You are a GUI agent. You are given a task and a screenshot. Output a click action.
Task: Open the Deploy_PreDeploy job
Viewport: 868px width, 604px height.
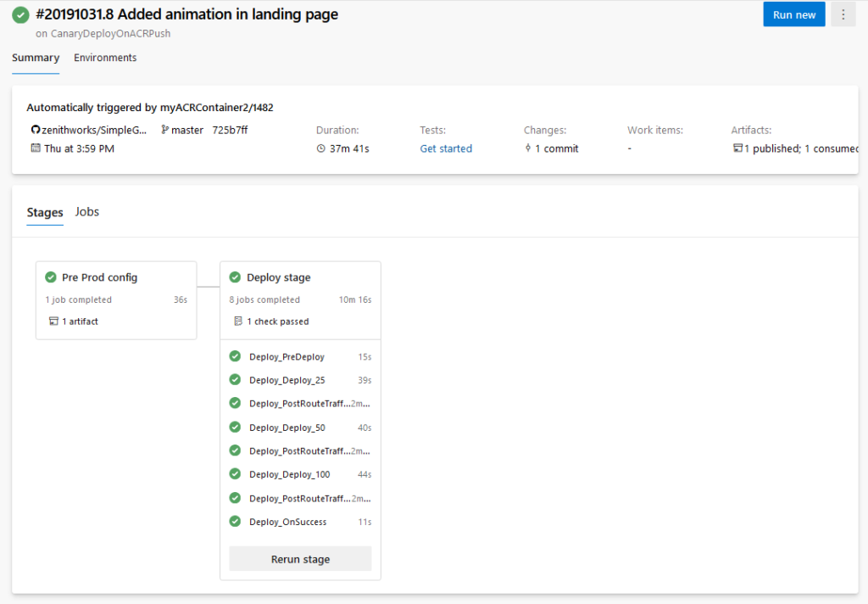click(x=287, y=357)
